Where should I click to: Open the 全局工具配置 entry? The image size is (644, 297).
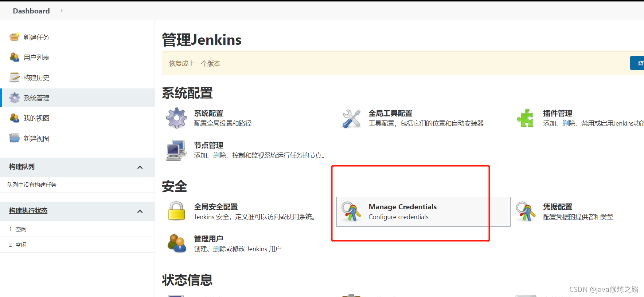click(x=390, y=113)
